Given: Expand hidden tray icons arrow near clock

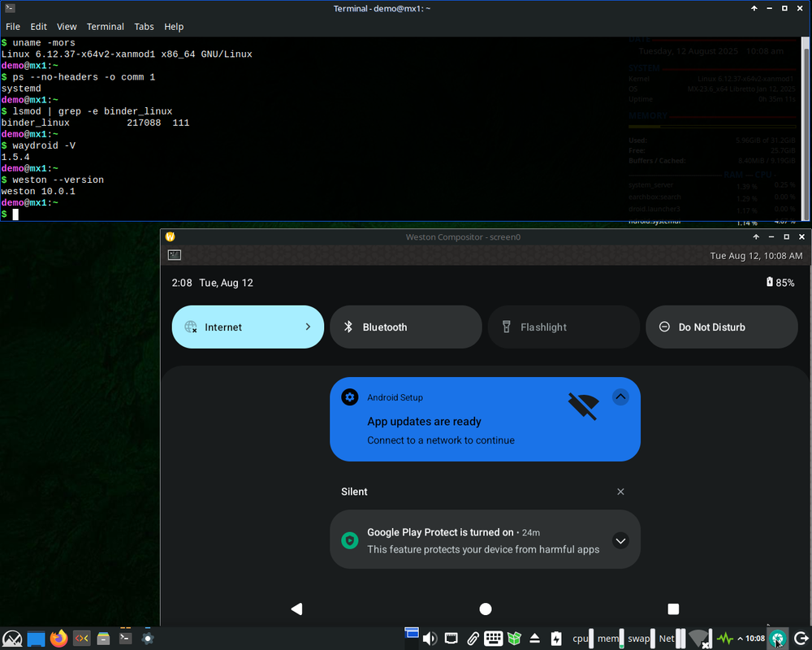Looking at the screenshot, I should 740,639.
